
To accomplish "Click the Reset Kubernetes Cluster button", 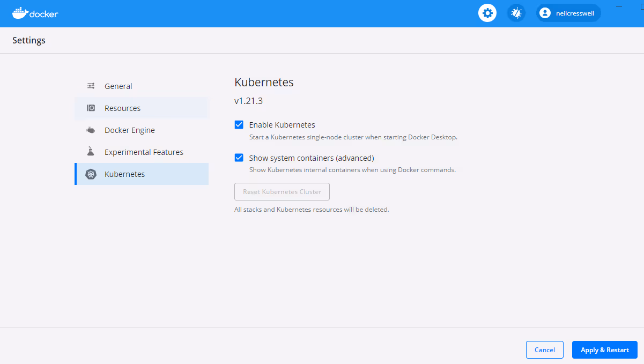I will point(282,191).
